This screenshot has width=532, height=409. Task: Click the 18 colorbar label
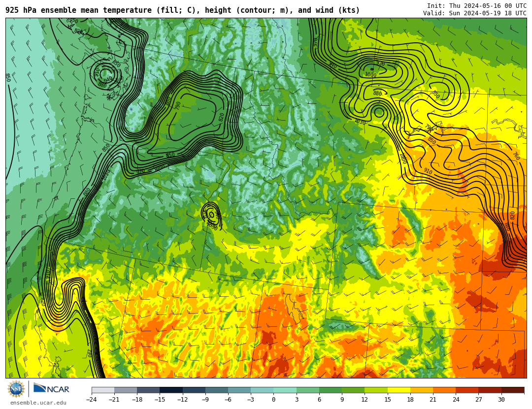click(x=410, y=400)
